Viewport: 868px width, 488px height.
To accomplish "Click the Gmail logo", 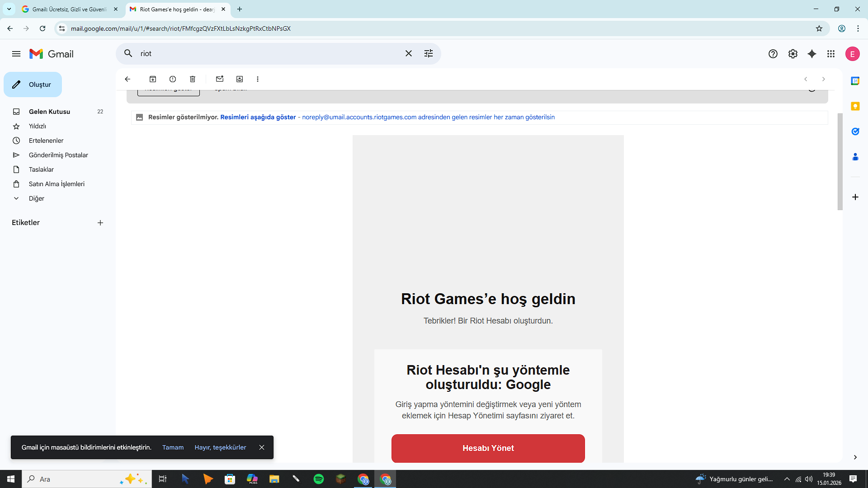I will [52, 54].
